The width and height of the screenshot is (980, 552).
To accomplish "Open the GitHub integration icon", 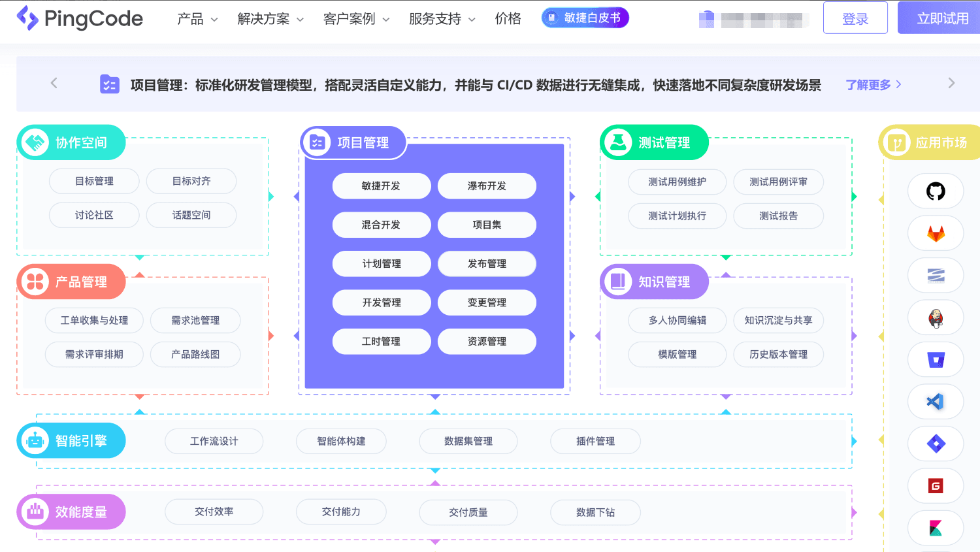I will click(936, 191).
